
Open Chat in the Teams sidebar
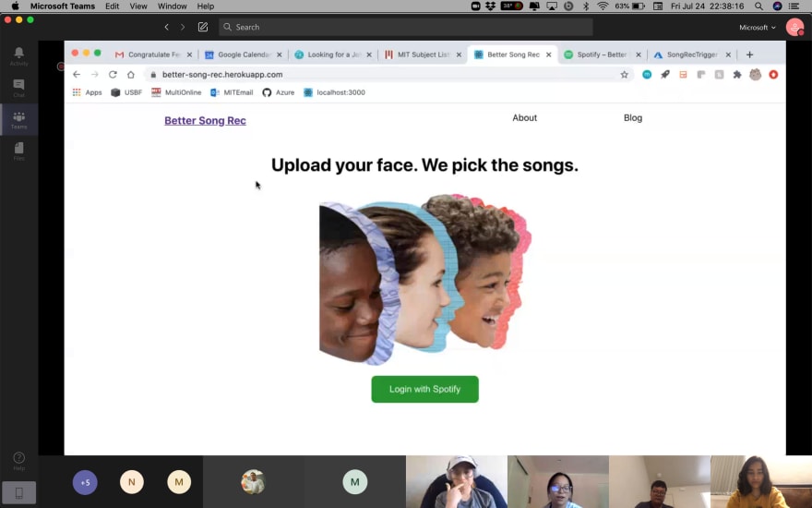(x=18, y=88)
